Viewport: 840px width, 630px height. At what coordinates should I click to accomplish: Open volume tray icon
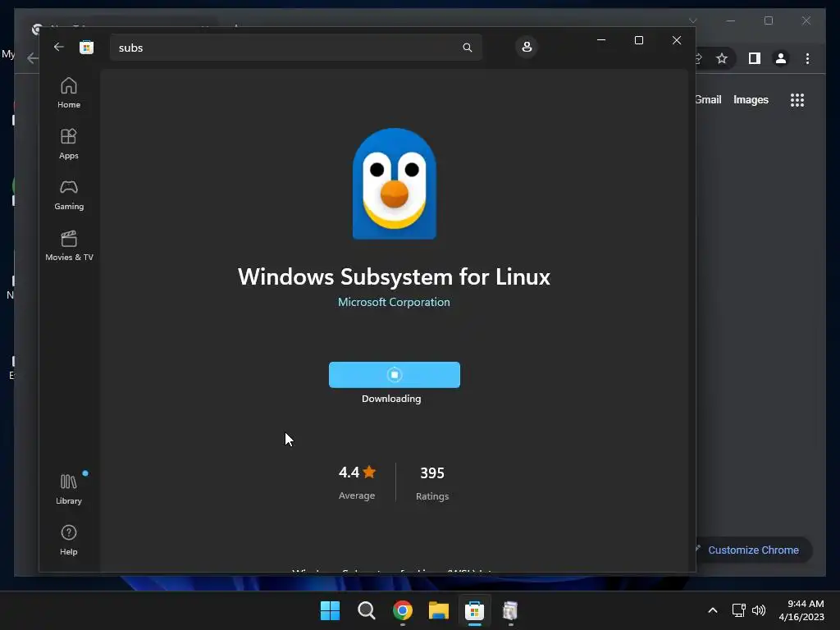coord(759,610)
